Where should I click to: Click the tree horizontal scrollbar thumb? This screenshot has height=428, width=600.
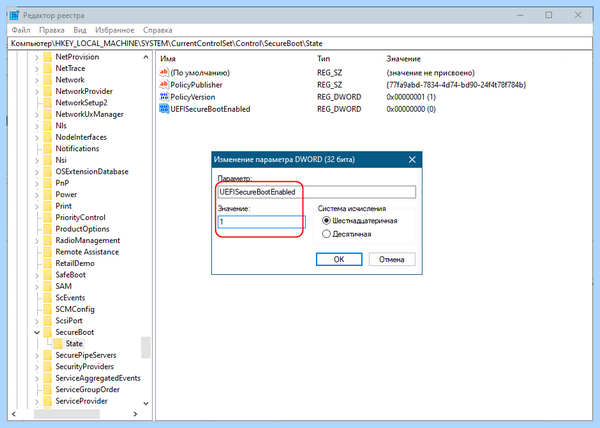pos(67,414)
